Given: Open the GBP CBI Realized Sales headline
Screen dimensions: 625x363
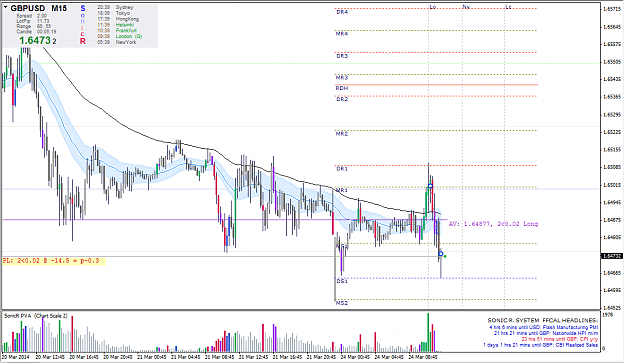Looking at the screenshot, I should pos(540,345).
